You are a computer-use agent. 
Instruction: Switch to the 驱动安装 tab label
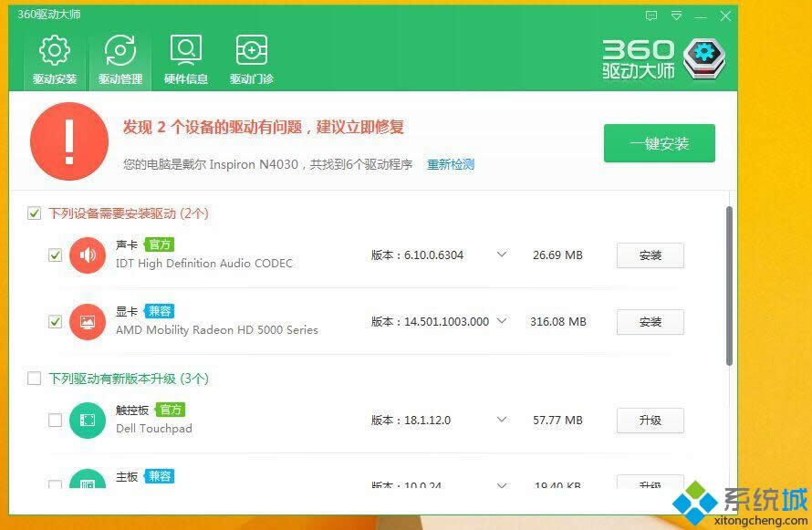tap(55, 79)
